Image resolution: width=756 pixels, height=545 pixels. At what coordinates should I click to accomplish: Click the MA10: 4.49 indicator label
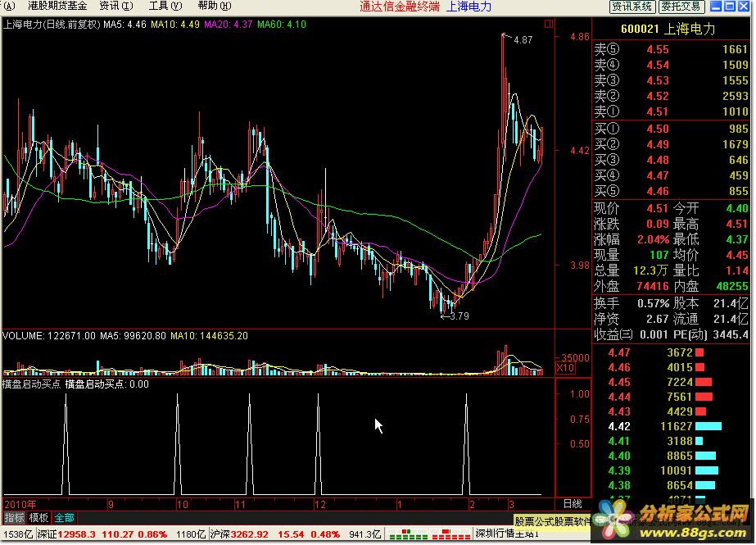[x=175, y=25]
